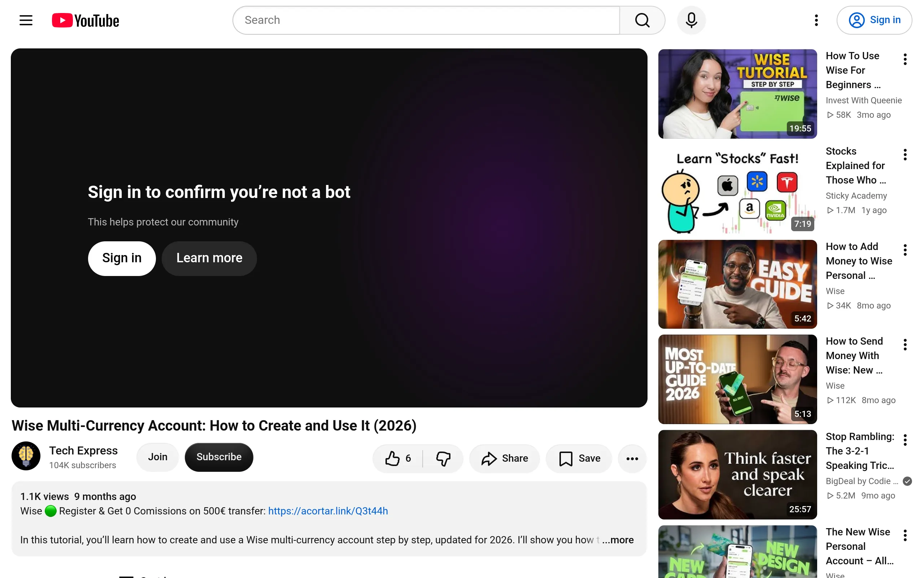Open menu for The New Wise Personal video
Viewport: 924px width, 578px height.
pos(905,536)
